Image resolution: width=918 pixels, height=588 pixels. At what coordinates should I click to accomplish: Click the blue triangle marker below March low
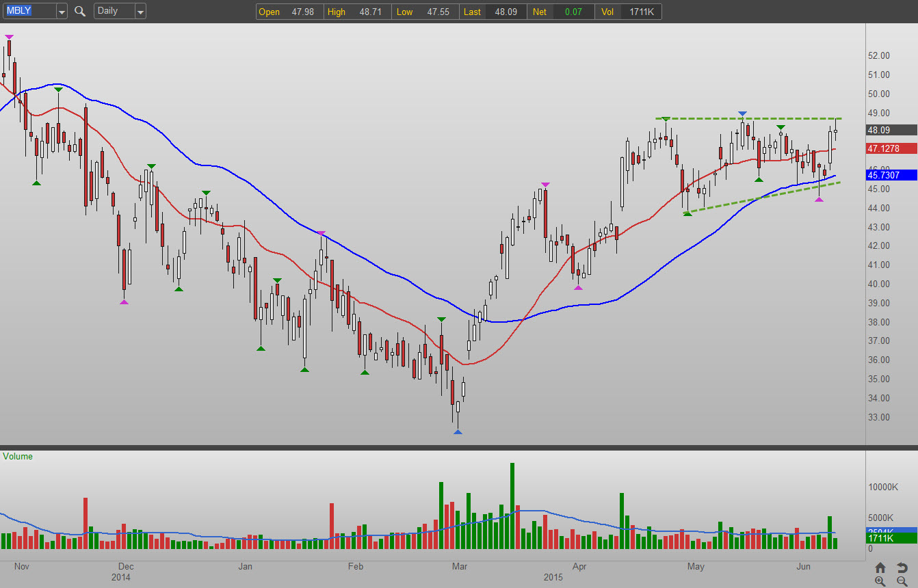[x=458, y=432]
